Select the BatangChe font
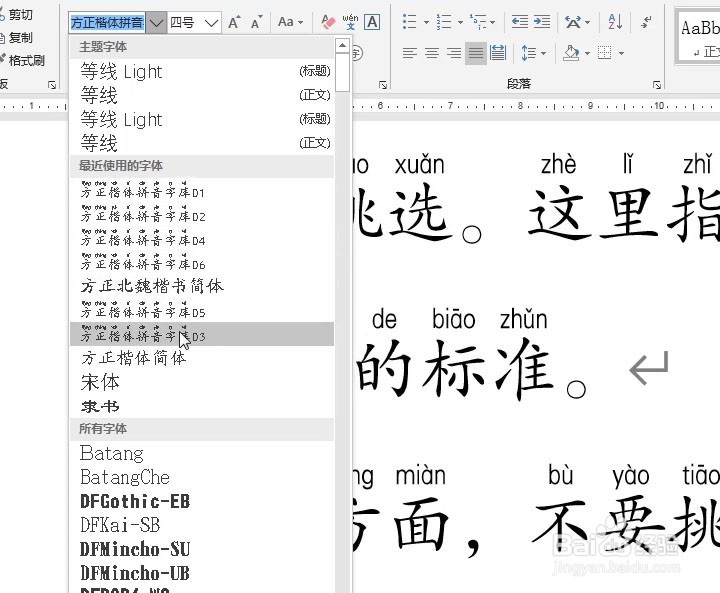720x593 pixels. pyautogui.click(x=202, y=477)
